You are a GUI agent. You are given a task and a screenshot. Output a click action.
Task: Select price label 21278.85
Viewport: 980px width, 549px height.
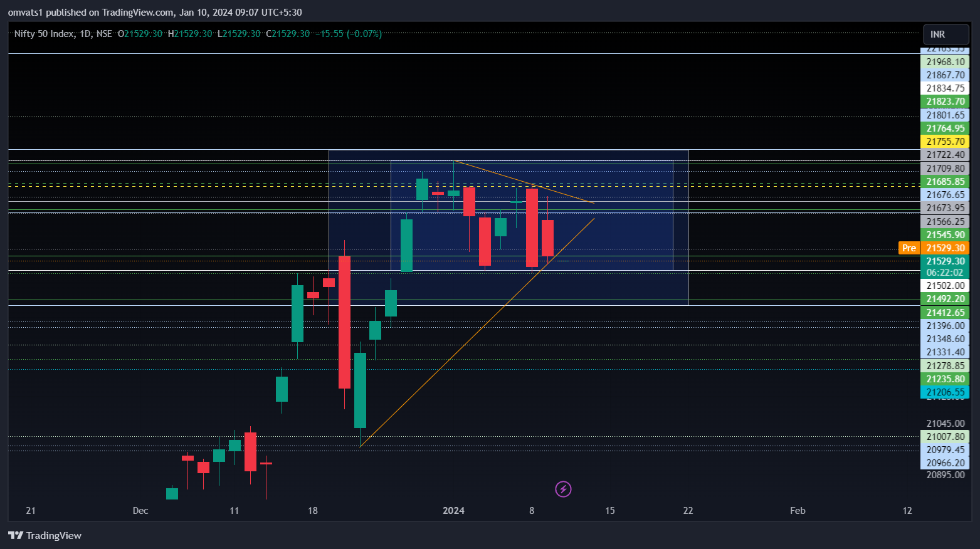945,366
